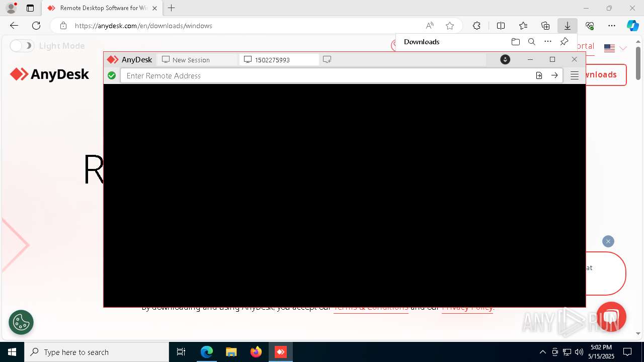The image size is (644, 362).
Task: Show hidden system tray icons
Action: [542, 352]
